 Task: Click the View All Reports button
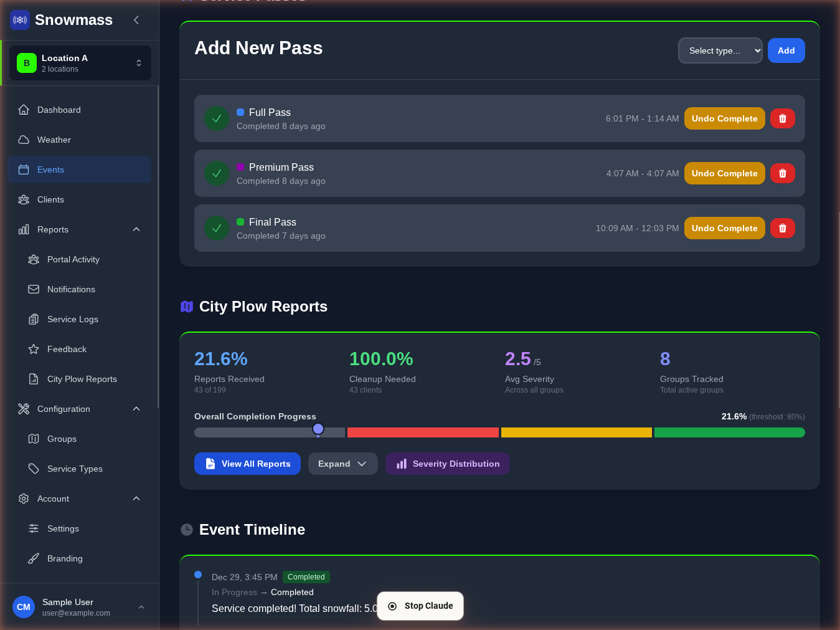click(x=247, y=464)
